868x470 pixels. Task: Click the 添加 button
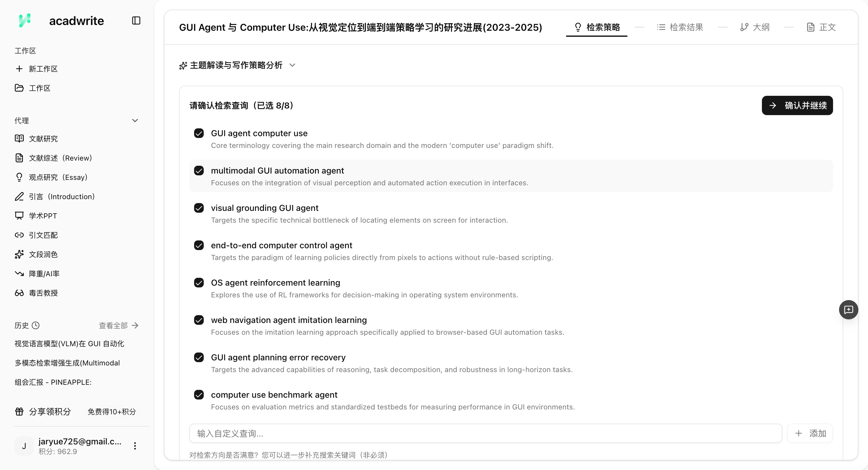(x=810, y=433)
